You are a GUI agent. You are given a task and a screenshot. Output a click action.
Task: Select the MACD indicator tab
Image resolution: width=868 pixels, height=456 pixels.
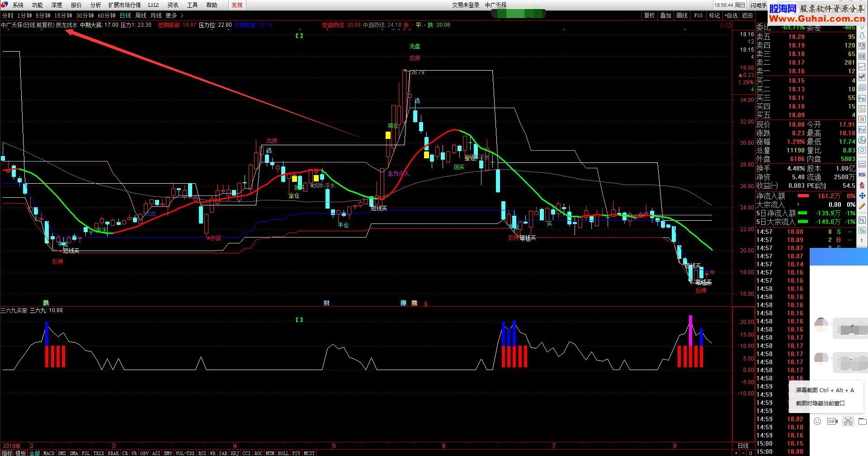49,453
